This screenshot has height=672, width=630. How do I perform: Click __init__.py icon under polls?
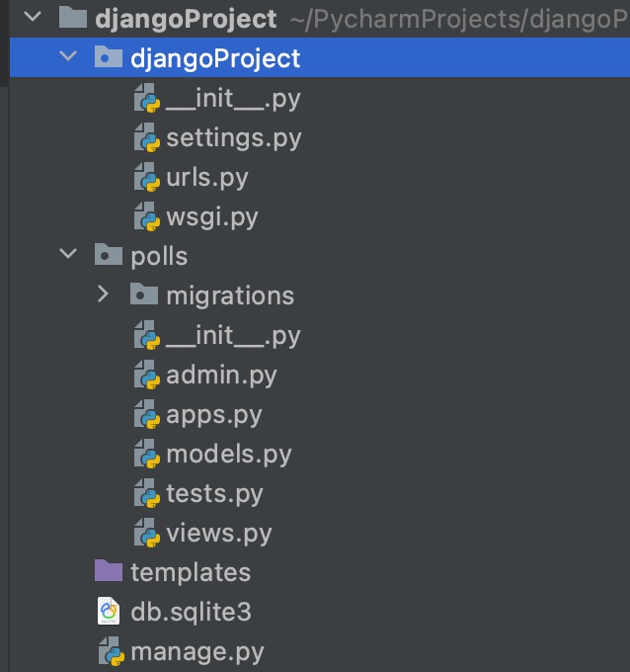click(x=147, y=335)
